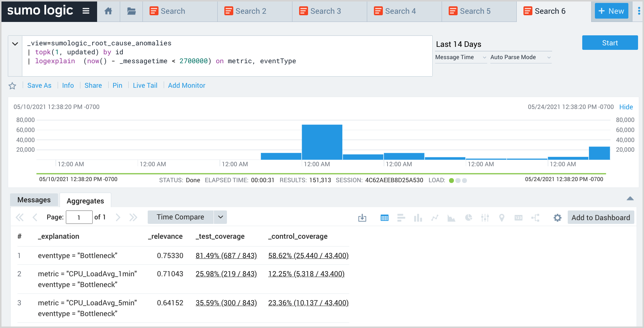Open the Auto Parse Mode dropdown
This screenshot has width=644, height=328.
coord(520,57)
